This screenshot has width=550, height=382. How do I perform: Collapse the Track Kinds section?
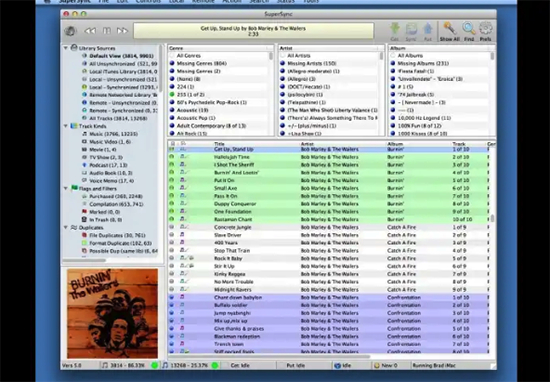(66, 126)
